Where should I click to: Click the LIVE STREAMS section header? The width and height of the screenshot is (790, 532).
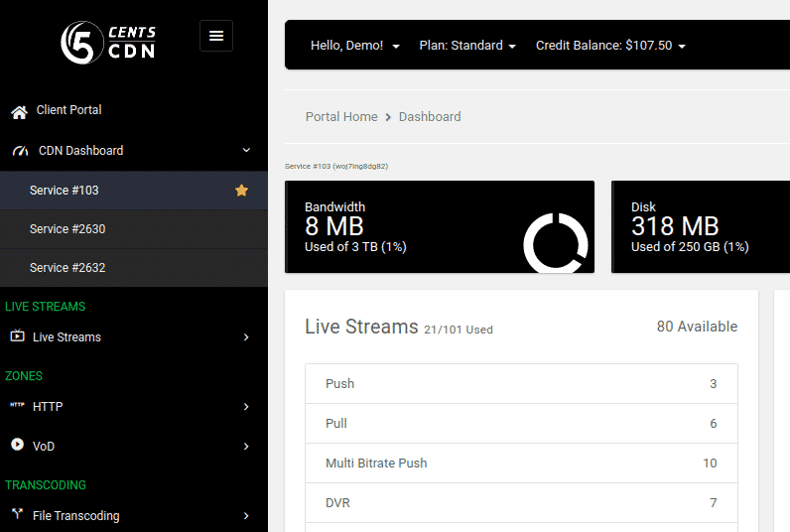pyautogui.click(x=46, y=307)
